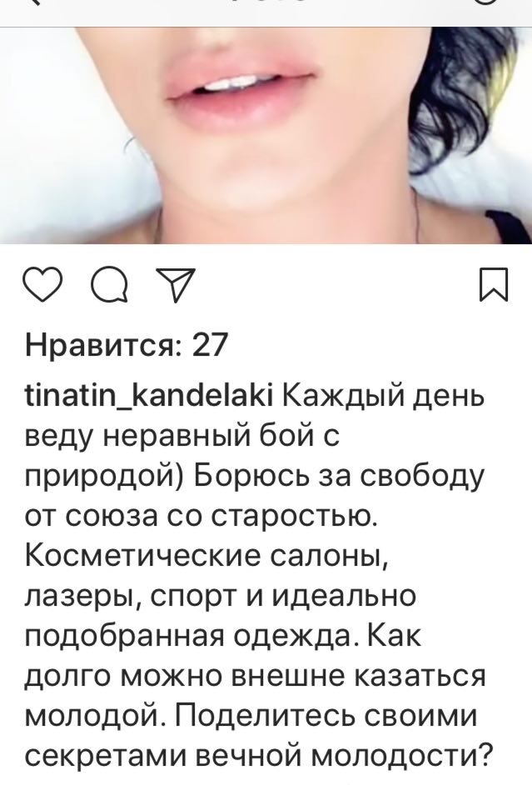
Task: Go back using the top-left arrow
Action: [36, 2]
